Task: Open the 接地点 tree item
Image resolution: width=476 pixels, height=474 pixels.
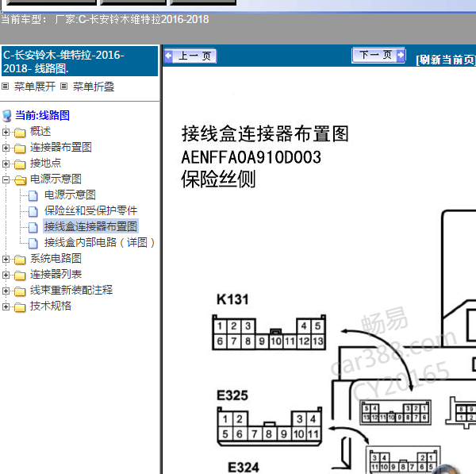Action: pyautogui.click(x=45, y=164)
